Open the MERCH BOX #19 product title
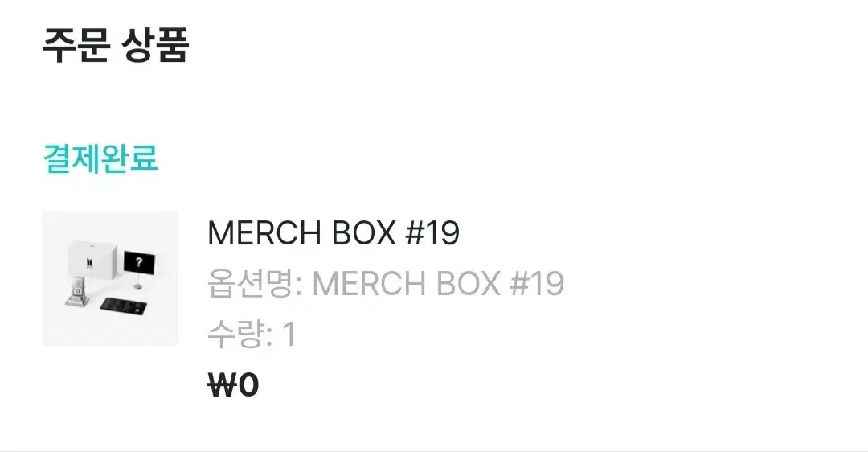The height and width of the screenshot is (452, 868). coord(334,232)
